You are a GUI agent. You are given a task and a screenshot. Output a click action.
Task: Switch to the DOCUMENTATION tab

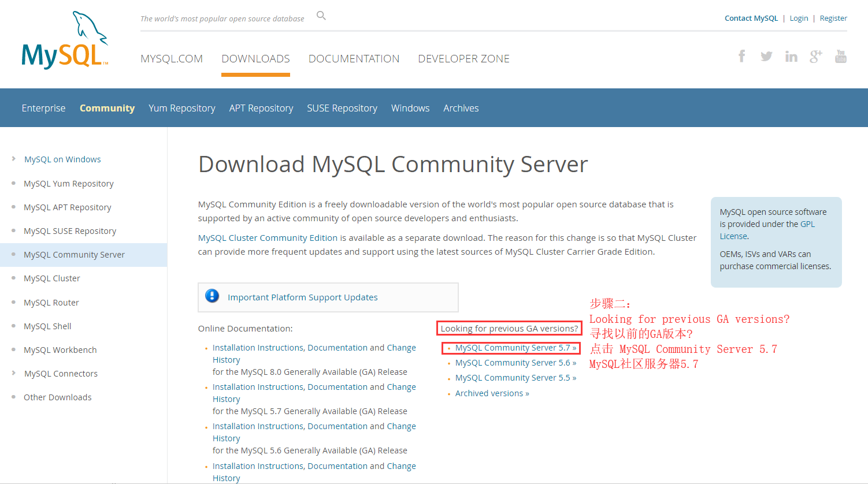[x=354, y=58]
